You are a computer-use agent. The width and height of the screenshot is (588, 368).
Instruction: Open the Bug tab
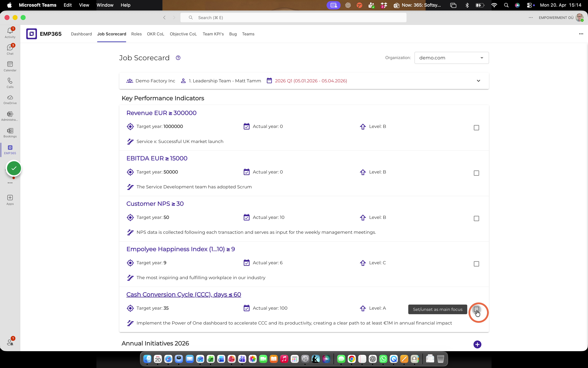(233, 34)
